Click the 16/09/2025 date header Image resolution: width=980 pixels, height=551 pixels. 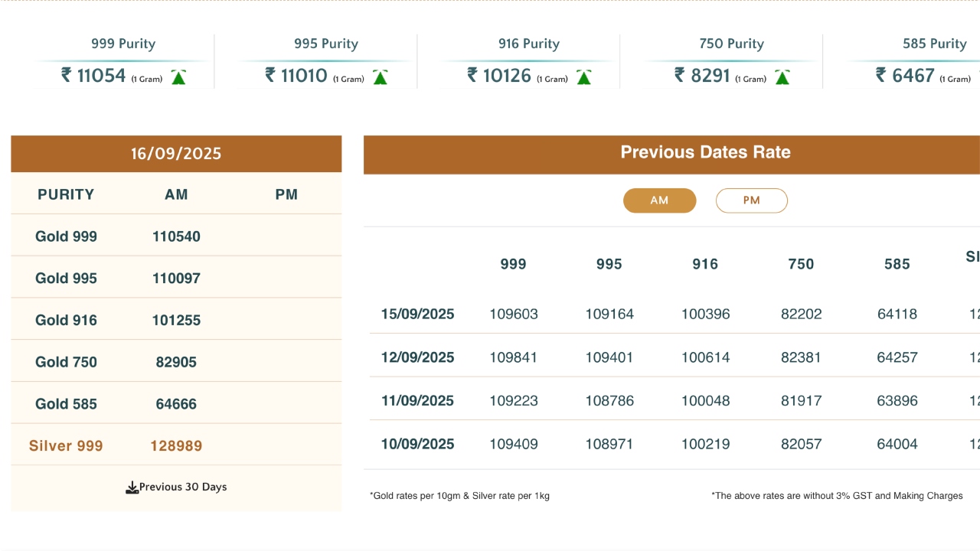[x=176, y=154]
